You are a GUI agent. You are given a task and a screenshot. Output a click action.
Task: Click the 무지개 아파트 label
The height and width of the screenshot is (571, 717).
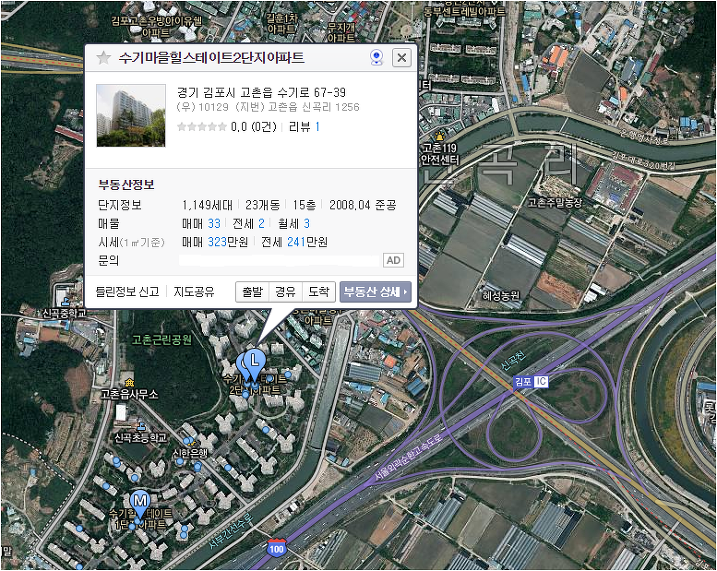[x=341, y=32]
